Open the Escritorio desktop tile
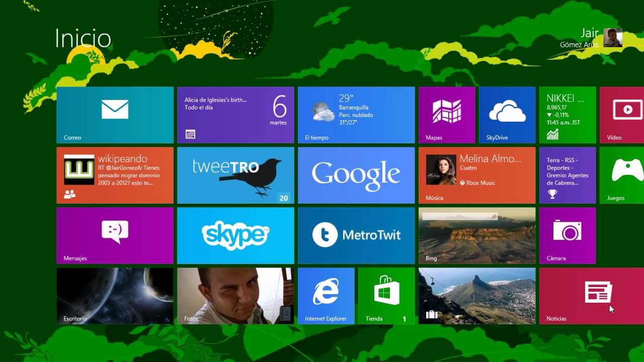This screenshot has height=362, width=644. click(115, 296)
